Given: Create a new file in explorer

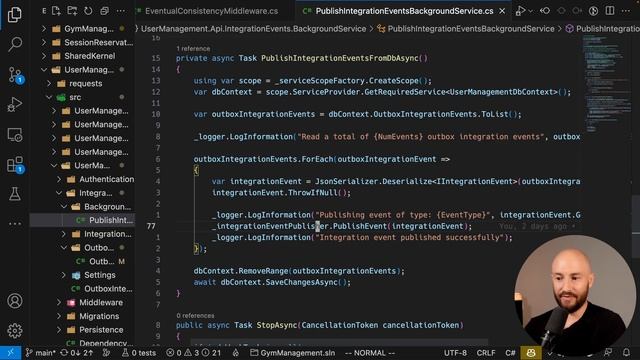Looking at the screenshot, I should [x=56, y=11].
